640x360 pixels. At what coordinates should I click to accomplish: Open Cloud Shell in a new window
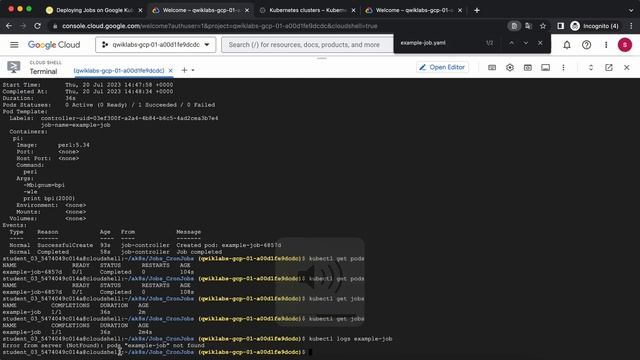point(609,68)
